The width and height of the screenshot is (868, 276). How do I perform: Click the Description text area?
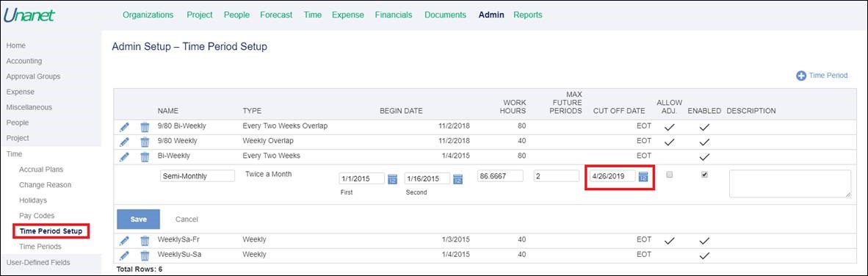(x=790, y=184)
